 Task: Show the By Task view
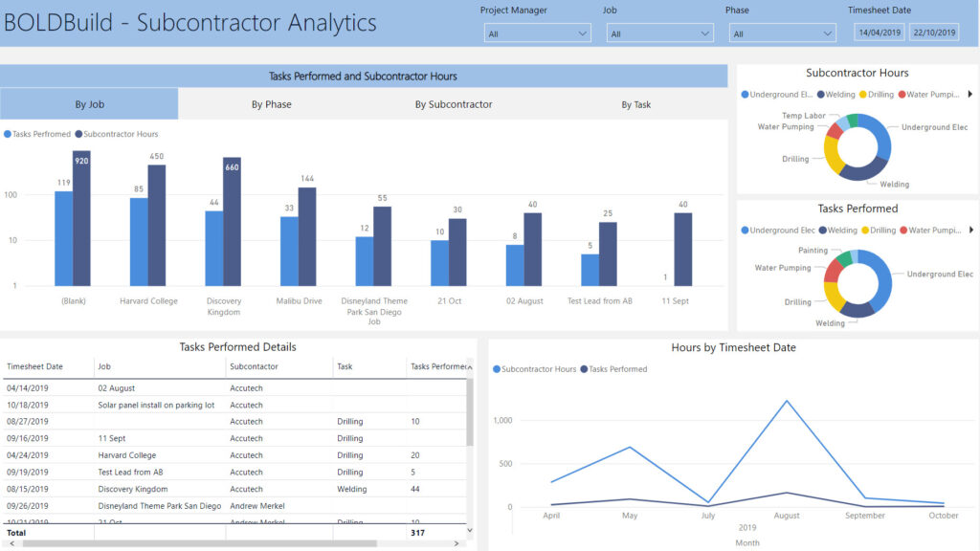(x=635, y=104)
